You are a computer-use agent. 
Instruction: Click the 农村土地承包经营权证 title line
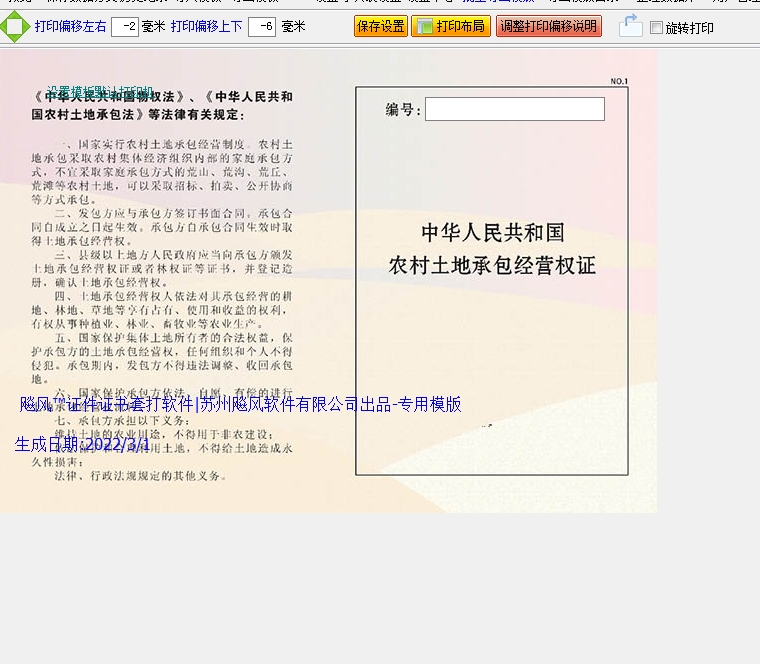point(492,266)
